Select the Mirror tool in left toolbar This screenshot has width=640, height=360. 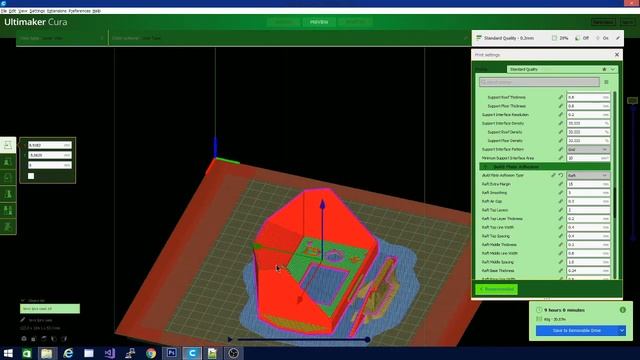click(x=8, y=194)
